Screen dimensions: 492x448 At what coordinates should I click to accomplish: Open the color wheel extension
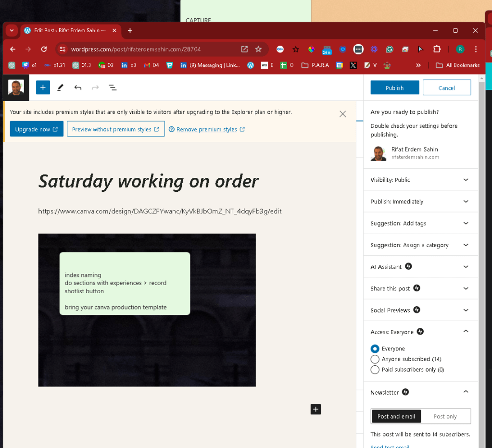(311, 49)
